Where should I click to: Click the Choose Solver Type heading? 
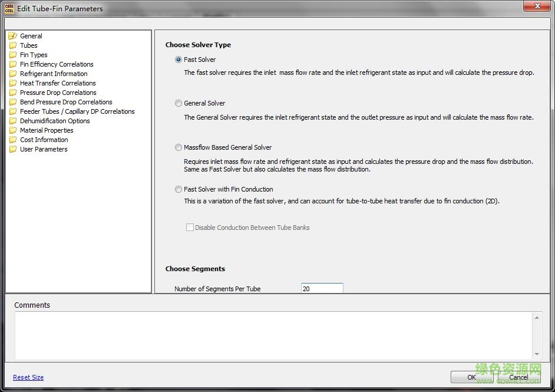(x=198, y=45)
